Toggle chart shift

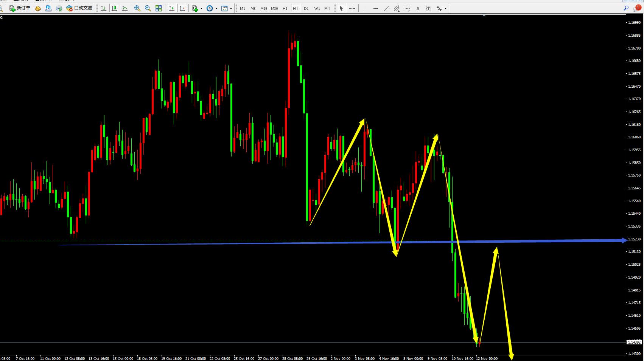coord(182,8)
